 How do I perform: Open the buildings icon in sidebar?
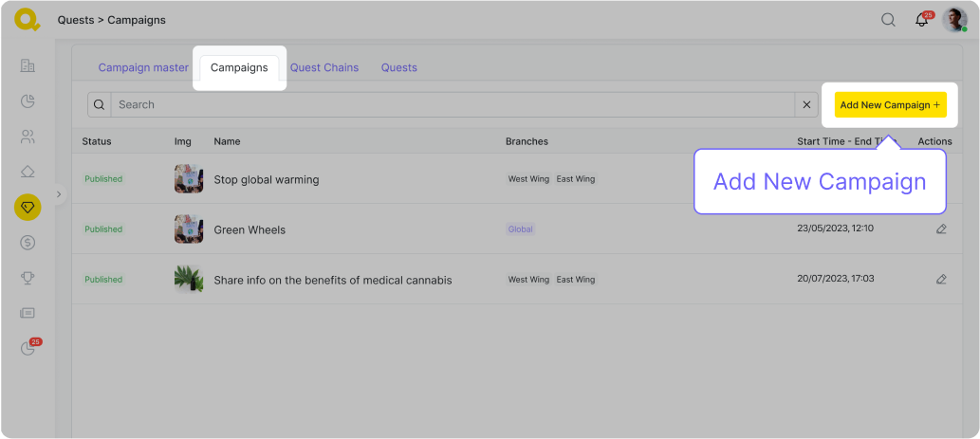pyautogui.click(x=28, y=65)
